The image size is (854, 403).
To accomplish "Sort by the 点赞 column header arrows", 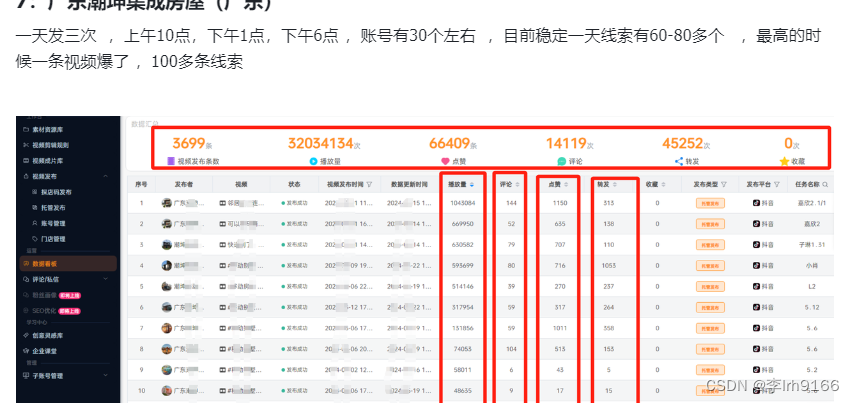I will point(566,185).
